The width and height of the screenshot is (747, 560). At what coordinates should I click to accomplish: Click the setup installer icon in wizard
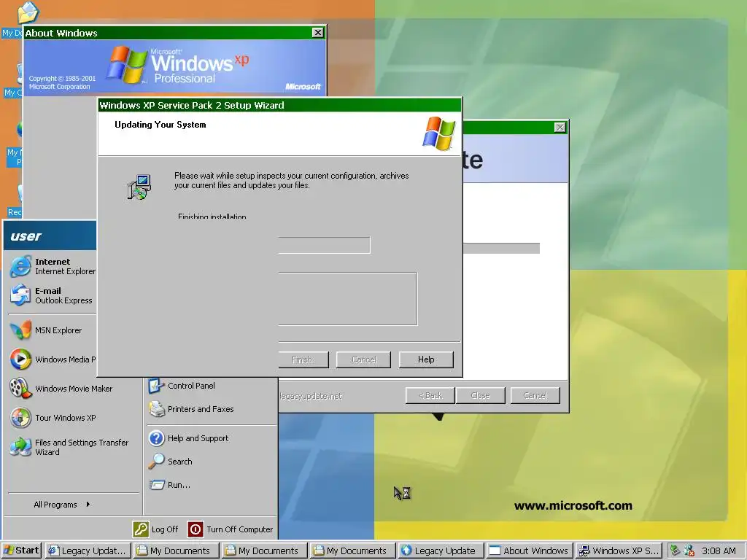tap(139, 187)
